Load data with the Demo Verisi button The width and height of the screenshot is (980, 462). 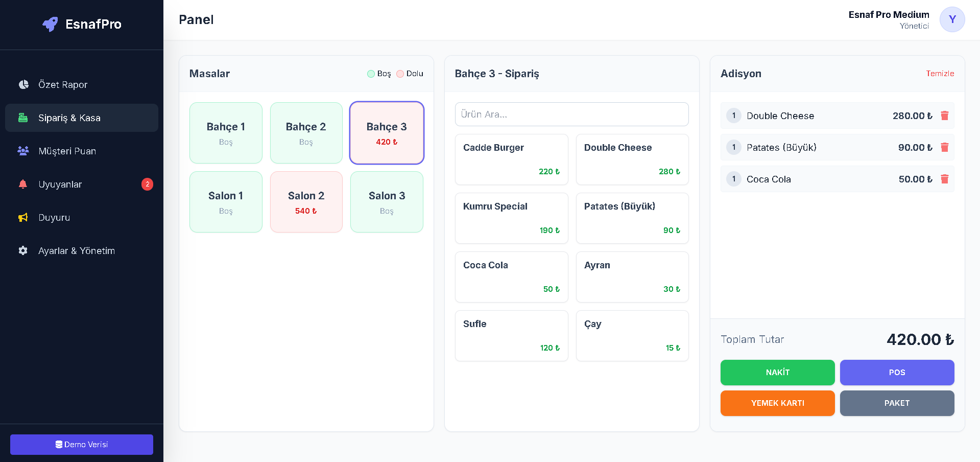(x=82, y=445)
